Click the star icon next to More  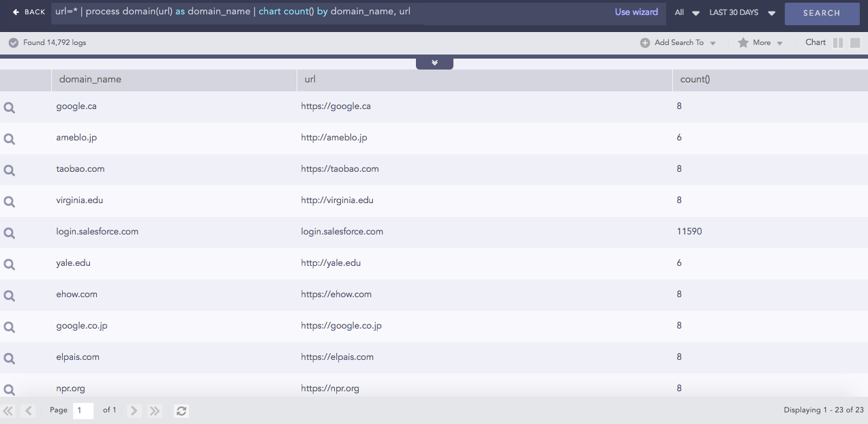743,42
